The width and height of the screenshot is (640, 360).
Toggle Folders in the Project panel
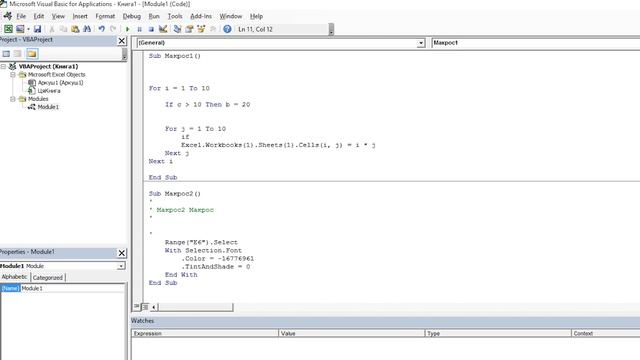(32, 54)
